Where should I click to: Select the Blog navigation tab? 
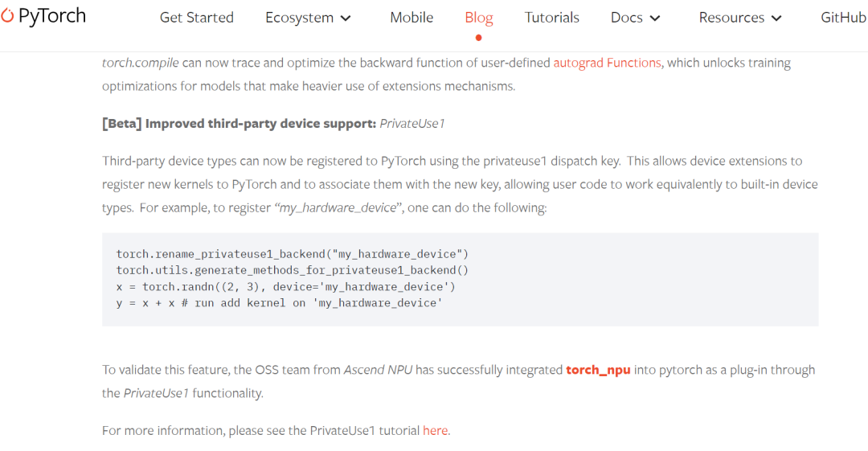(x=479, y=18)
